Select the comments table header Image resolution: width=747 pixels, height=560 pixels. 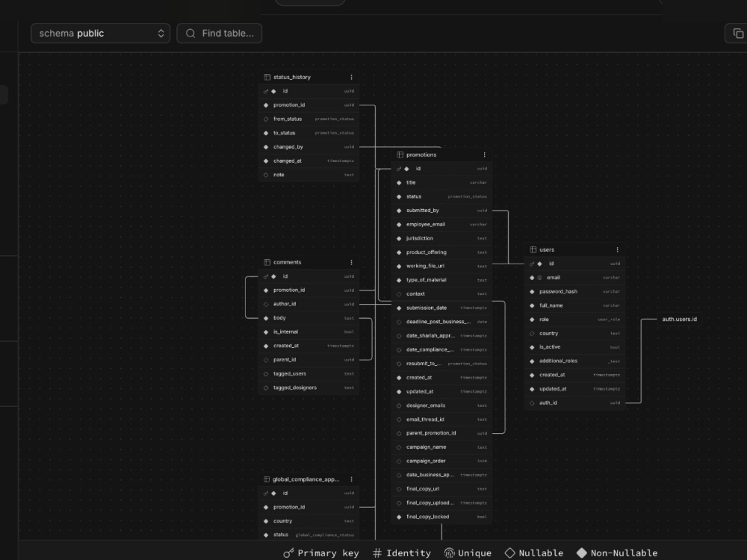point(309,262)
